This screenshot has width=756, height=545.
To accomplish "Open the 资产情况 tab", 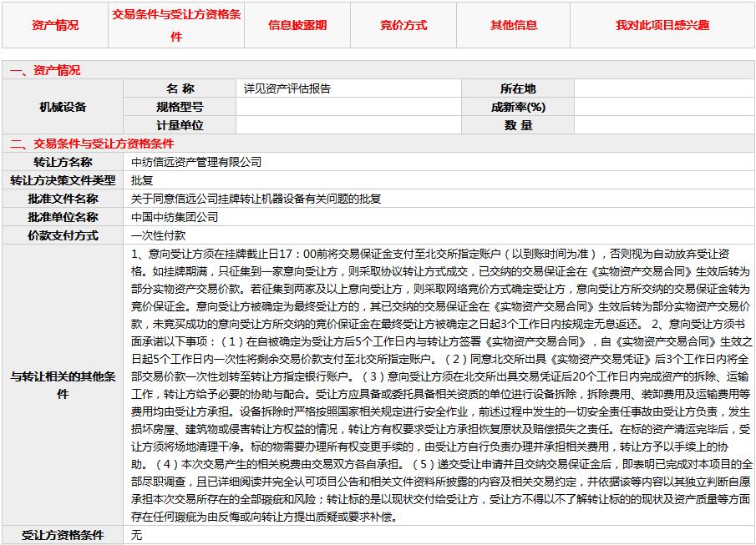I will (55, 26).
